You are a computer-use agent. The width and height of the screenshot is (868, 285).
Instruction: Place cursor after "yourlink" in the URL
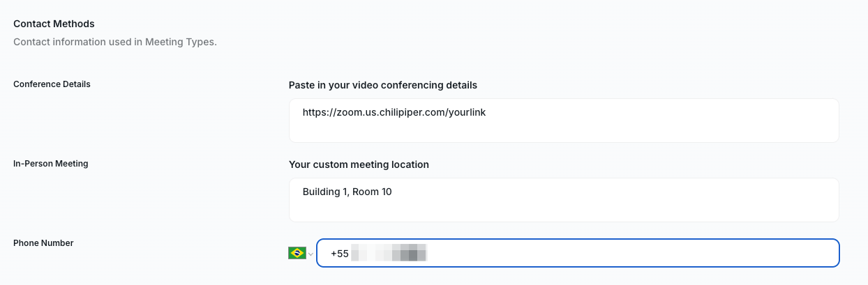click(x=487, y=111)
